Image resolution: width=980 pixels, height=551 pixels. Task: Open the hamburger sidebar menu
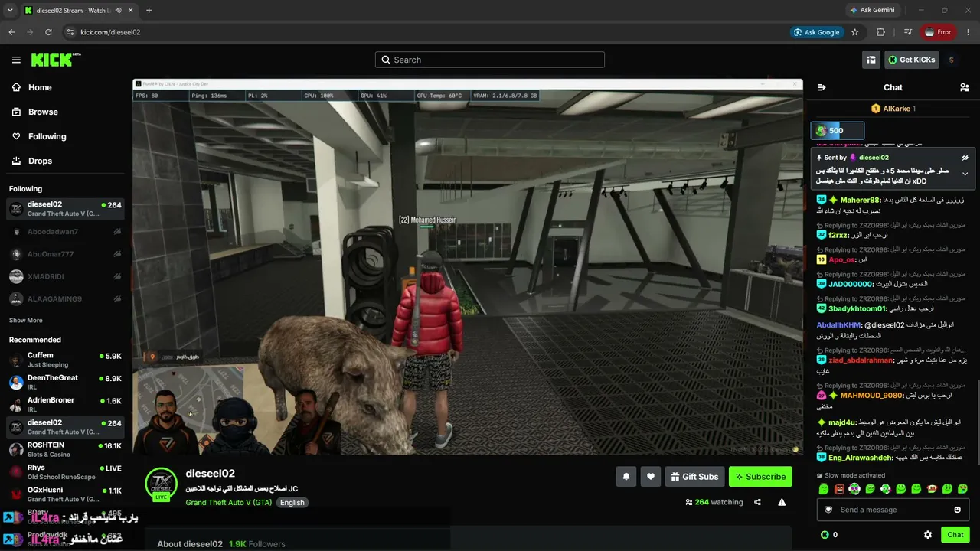16,60
